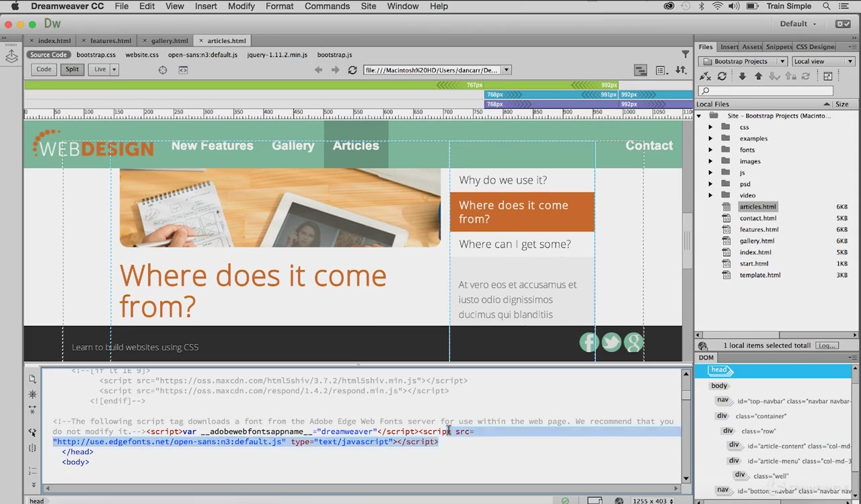Viewport: 861px width, 504px height.
Task: Click the green media query bar
Action: [322, 85]
